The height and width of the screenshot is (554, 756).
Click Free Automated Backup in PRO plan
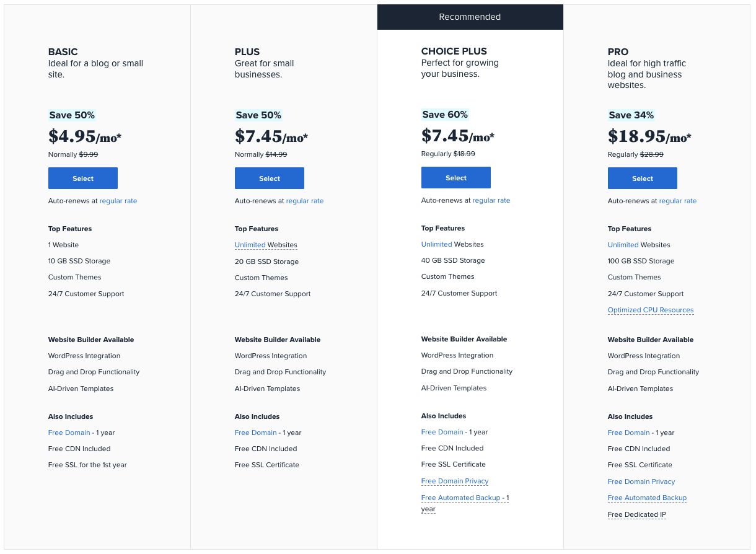tap(647, 498)
